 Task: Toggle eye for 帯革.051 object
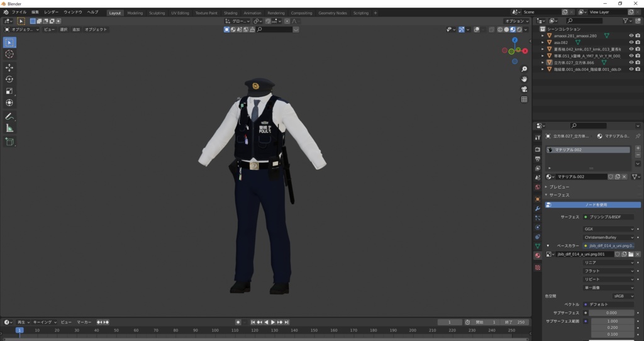(631, 56)
